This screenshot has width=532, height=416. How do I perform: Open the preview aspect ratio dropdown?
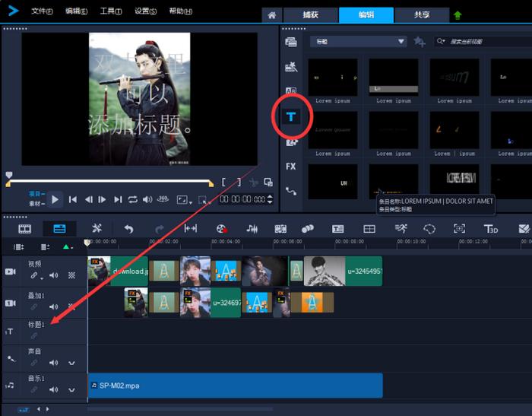(183, 200)
